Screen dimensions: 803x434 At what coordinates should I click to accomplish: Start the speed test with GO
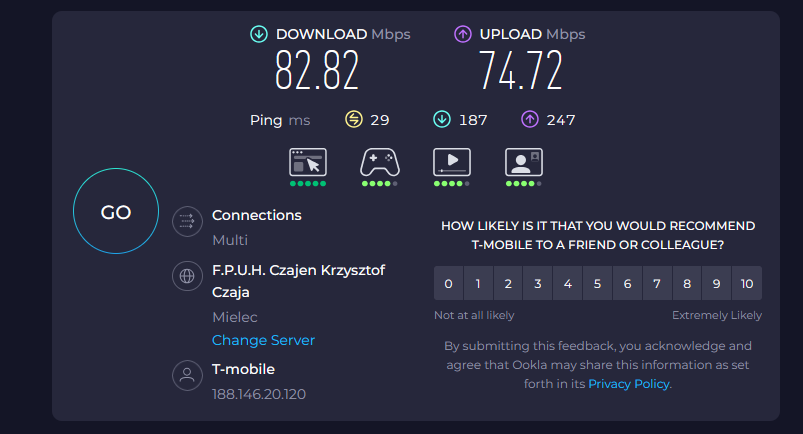116,211
